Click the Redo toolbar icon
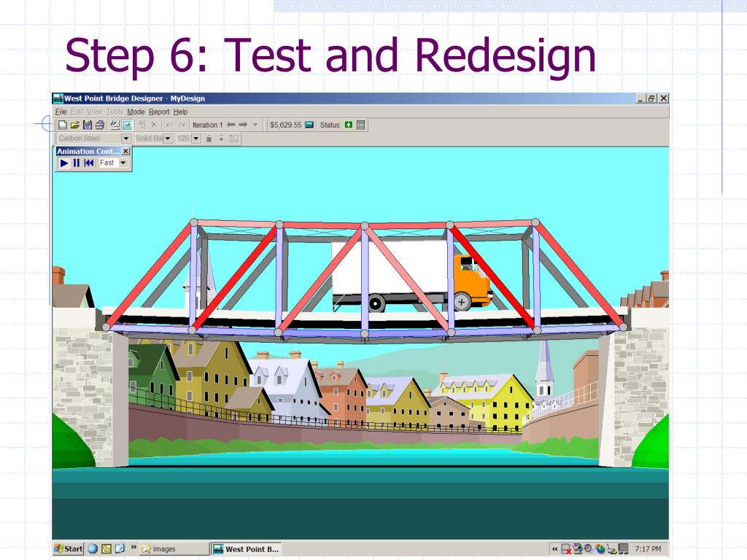Viewport: 747px width, 560px height. (182, 125)
